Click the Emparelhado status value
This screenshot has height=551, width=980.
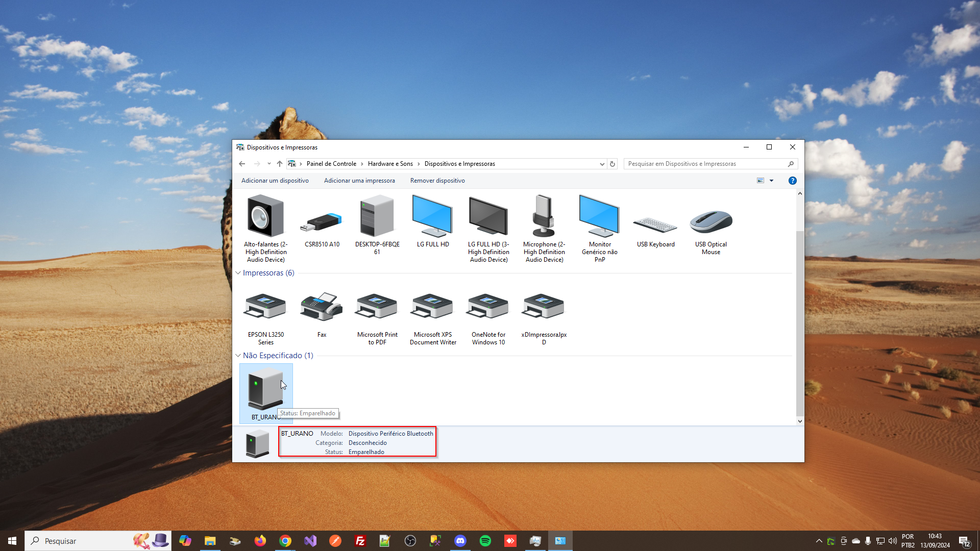click(x=366, y=452)
